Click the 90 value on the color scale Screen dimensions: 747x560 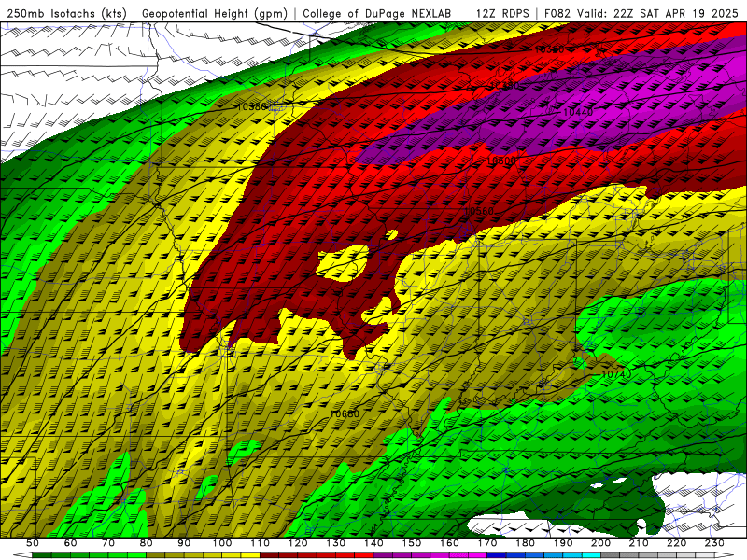click(184, 543)
